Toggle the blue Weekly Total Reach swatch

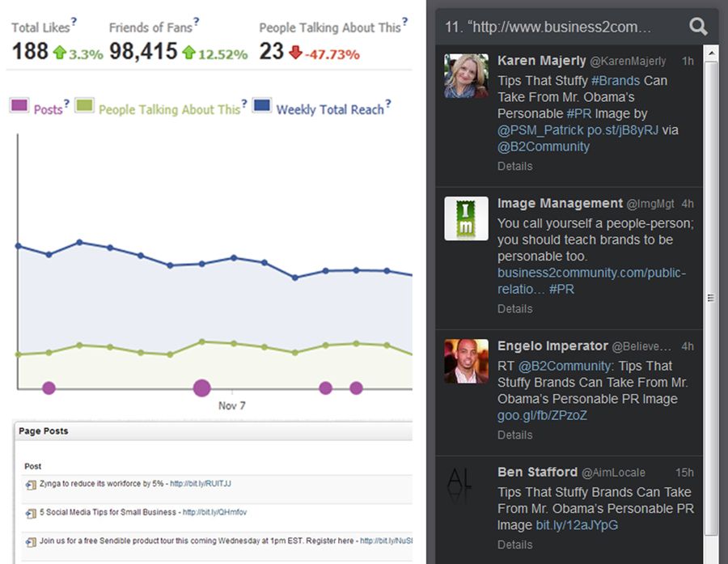click(x=261, y=106)
